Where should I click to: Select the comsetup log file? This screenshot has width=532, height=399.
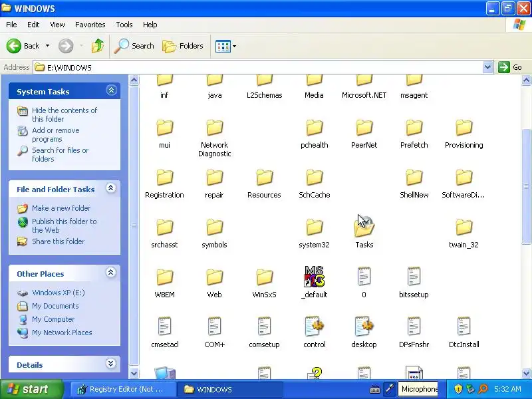264,327
